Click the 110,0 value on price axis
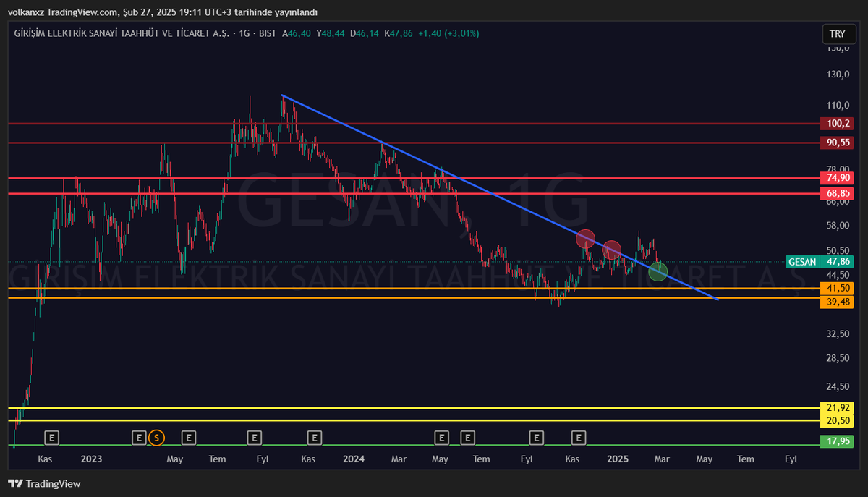Viewport: 868px width, 497px height. click(x=838, y=104)
